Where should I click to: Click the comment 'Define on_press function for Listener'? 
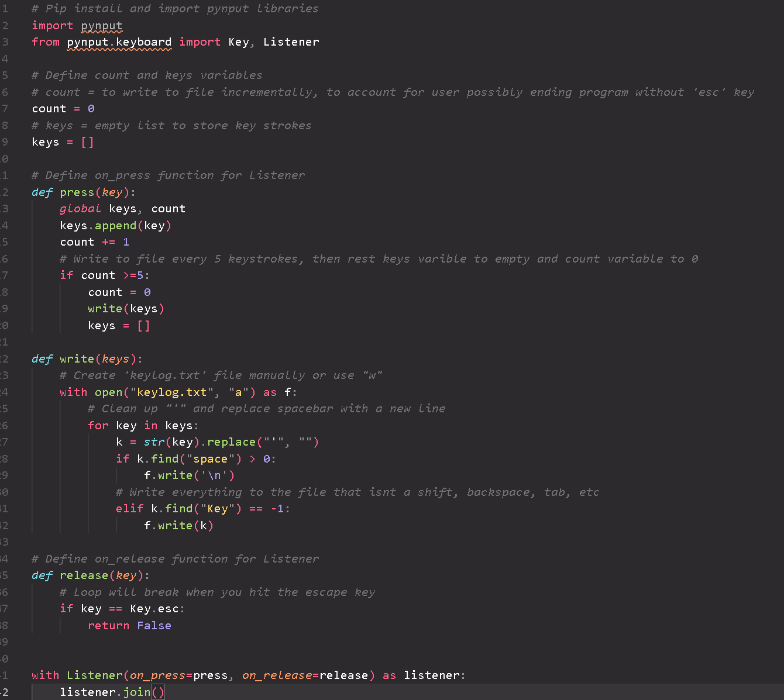coord(168,175)
